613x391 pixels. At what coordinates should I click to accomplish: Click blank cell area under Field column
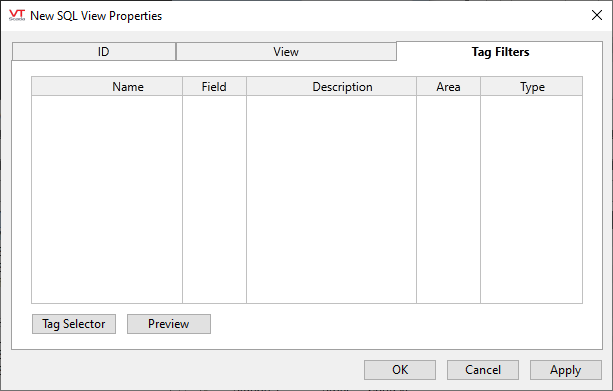(214, 199)
